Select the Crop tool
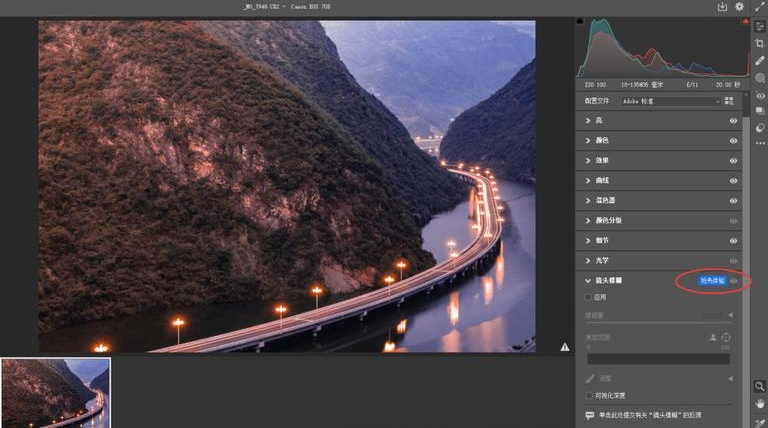This screenshot has height=428, width=768. [760, 44]
